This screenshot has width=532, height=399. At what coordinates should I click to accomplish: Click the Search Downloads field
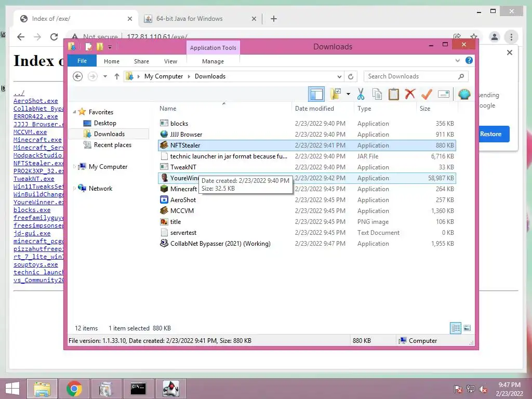point(416,76)
